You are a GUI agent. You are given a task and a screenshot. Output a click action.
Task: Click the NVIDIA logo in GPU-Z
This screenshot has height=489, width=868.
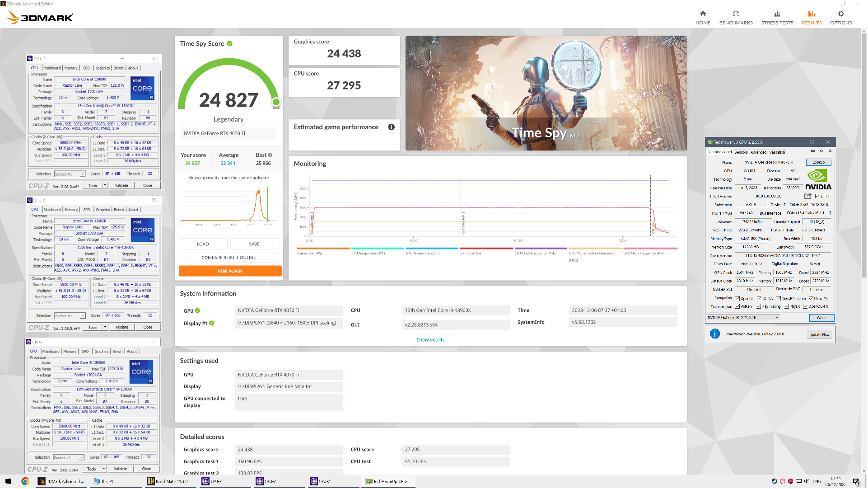point(819,180)
